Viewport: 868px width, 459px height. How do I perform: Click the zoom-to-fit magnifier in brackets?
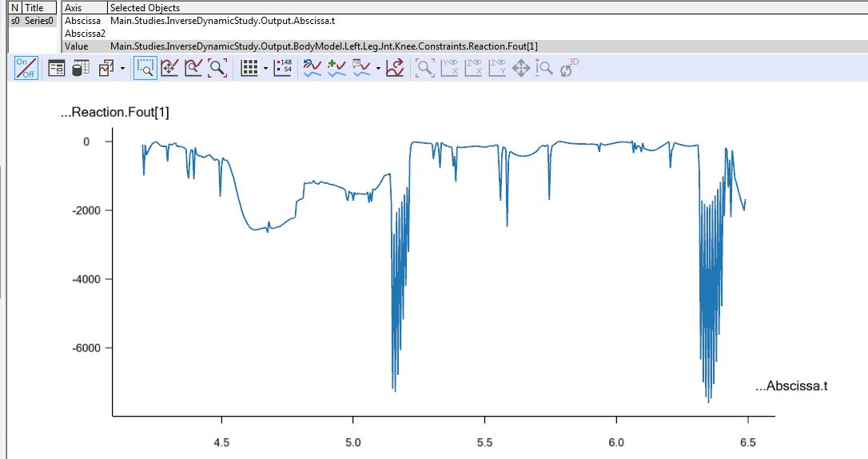click(217, 68)
